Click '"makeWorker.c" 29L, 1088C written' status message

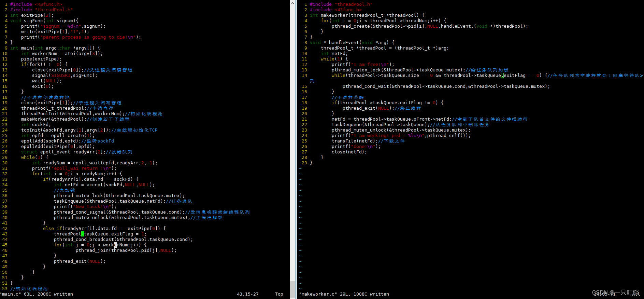(344, 294)
